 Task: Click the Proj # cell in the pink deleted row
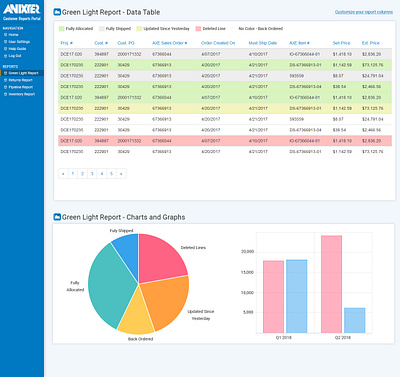[x=71, y=141]
